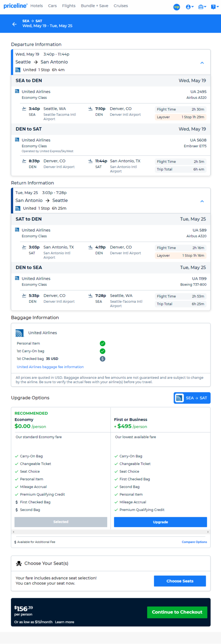Open the Flights tab
This screenshot has height=644, width=221.
pos(69,6)
